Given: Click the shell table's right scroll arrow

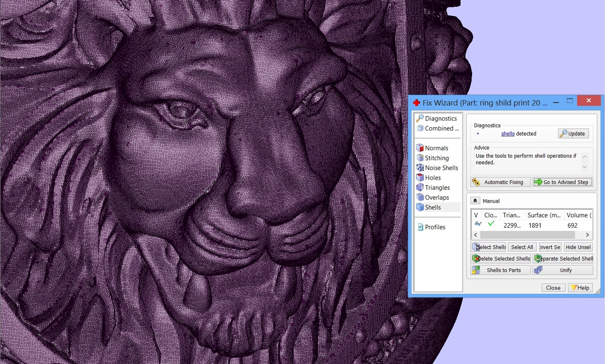Looking at the screenshot, I should (587, 235).
